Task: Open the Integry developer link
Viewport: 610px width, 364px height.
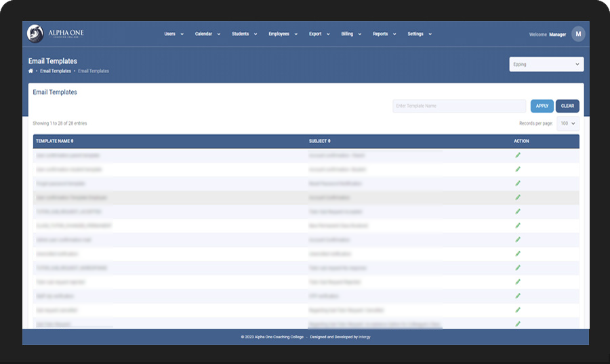Action: 365,337
